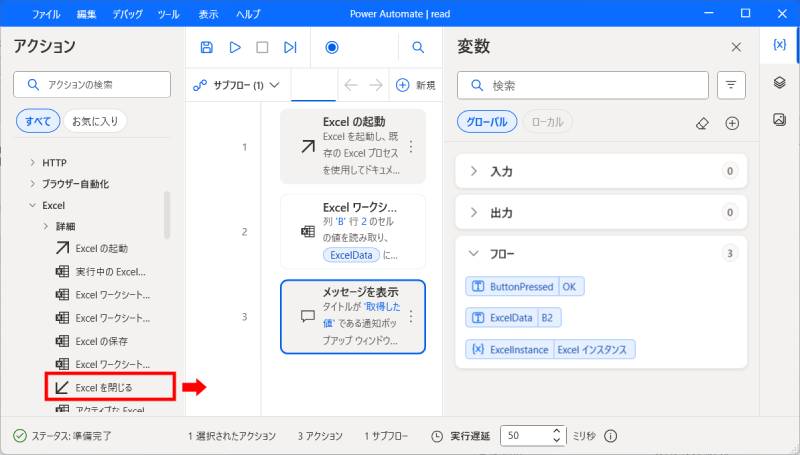
Task: Switch to ローカル variables
Action: [x=547, y=122]
